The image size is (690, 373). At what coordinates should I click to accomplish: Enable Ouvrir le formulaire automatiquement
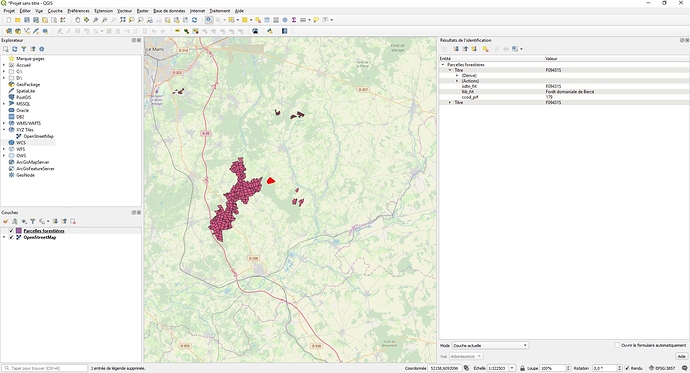tap(617, 345)
